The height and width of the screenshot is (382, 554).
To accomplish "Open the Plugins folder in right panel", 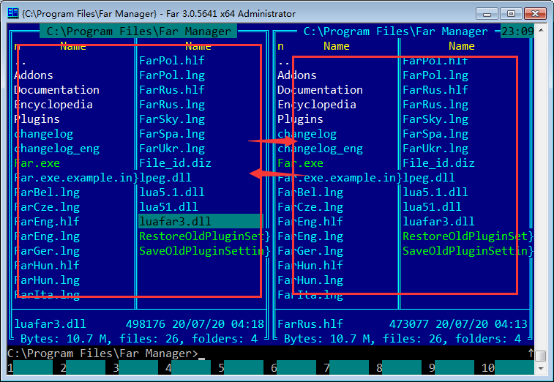I will coord(300,119).
